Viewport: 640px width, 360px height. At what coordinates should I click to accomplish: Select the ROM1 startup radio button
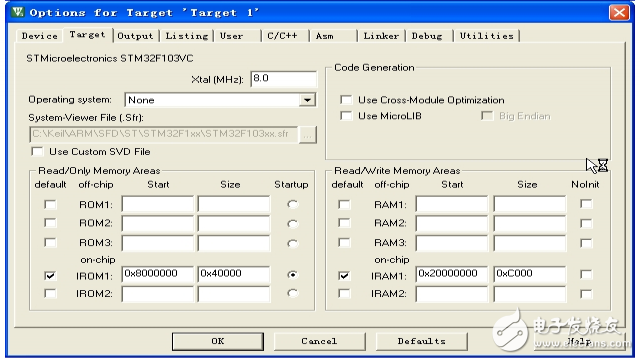[x=292, y=204]
